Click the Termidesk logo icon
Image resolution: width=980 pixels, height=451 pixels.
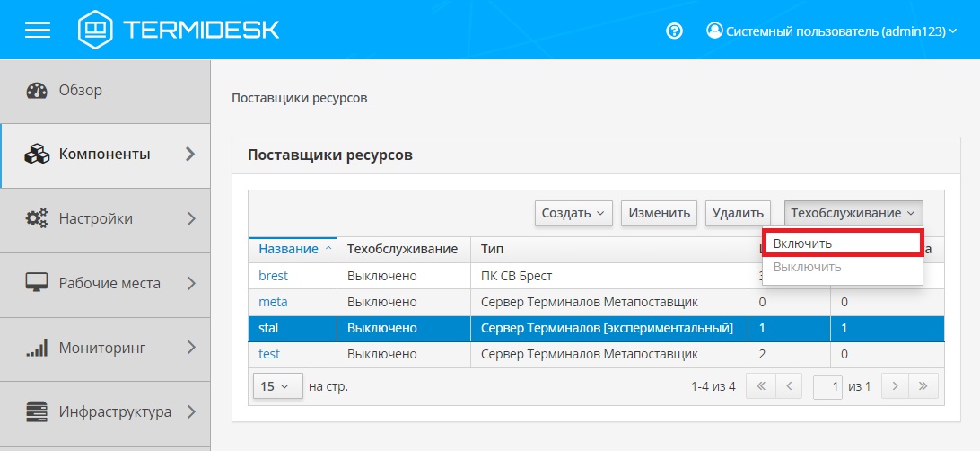95,30
